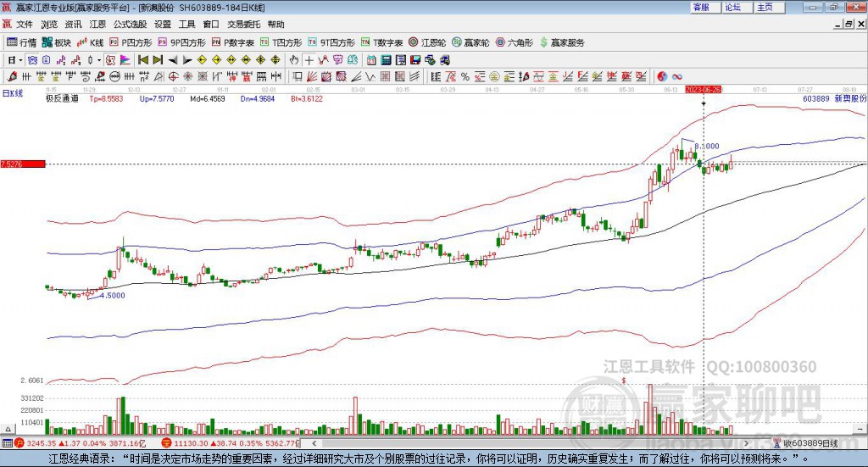Click the Dn=4.9684 indicator value
The image size is (868, 467).
(258, 99)
